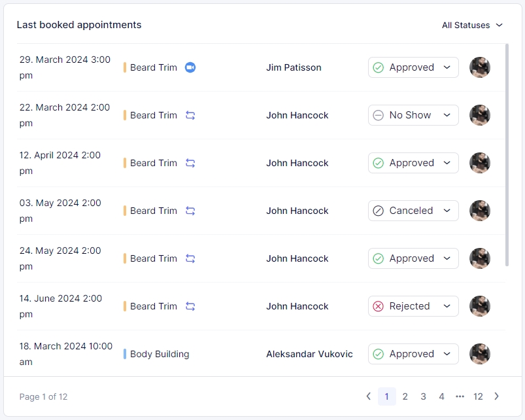Screen dimensions: 525x420
Task: Click recurring icon on 24. May appointment
Action: [190, 258]
